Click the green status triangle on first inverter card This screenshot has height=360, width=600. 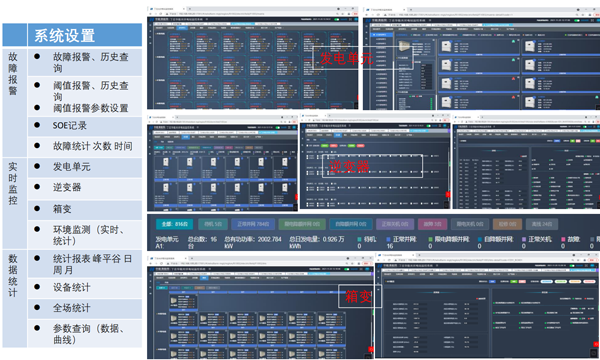513,41
